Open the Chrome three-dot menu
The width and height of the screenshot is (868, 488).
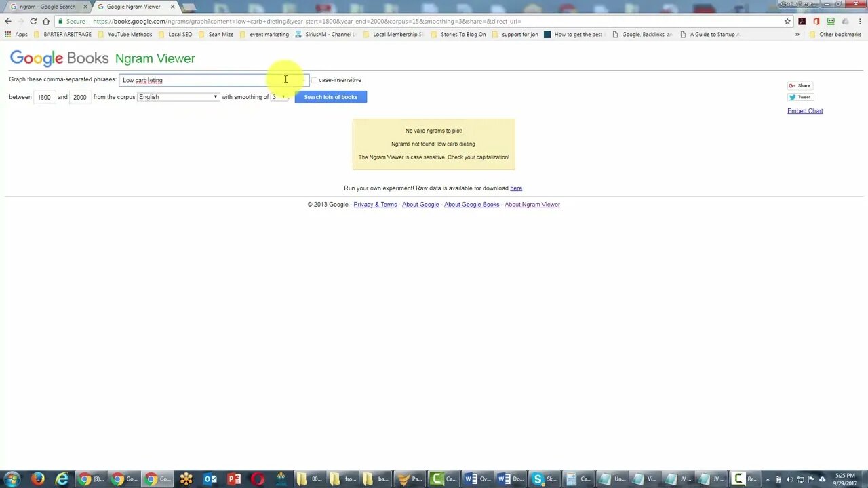[x=859, y=21]
